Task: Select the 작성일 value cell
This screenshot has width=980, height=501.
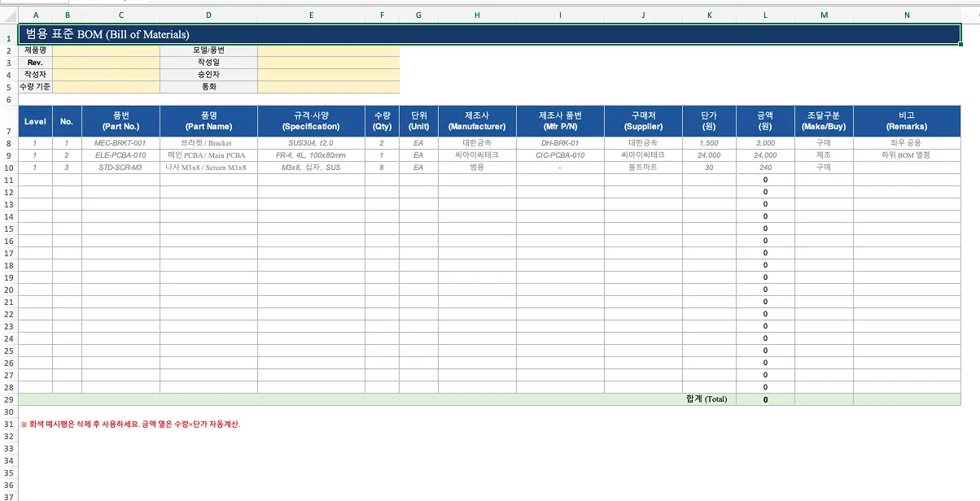Action: pyautogui.click(x=329, y=62)
